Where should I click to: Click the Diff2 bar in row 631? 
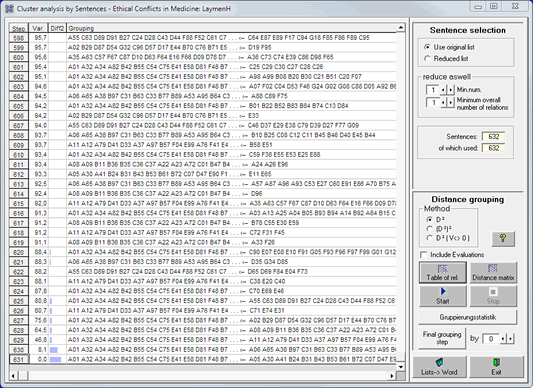point(55,359)
